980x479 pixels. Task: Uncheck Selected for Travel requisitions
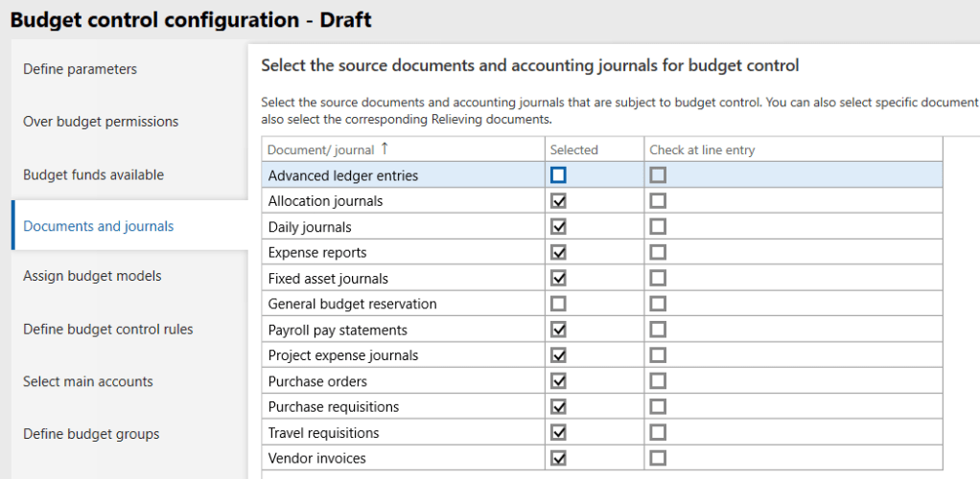pyautogui.click(x=558, y=432)
